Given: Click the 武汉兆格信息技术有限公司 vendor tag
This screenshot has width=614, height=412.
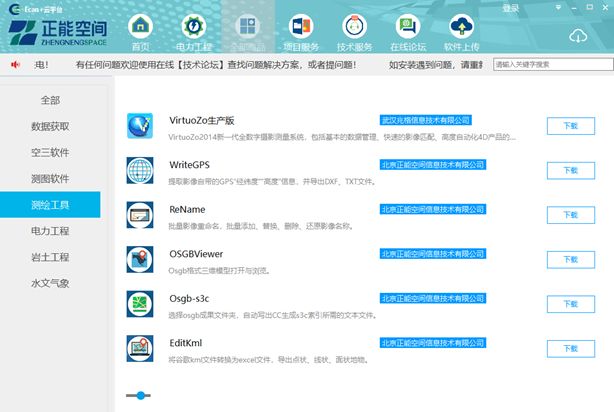Looking at the screenshot, I should [x=426, y=120].
